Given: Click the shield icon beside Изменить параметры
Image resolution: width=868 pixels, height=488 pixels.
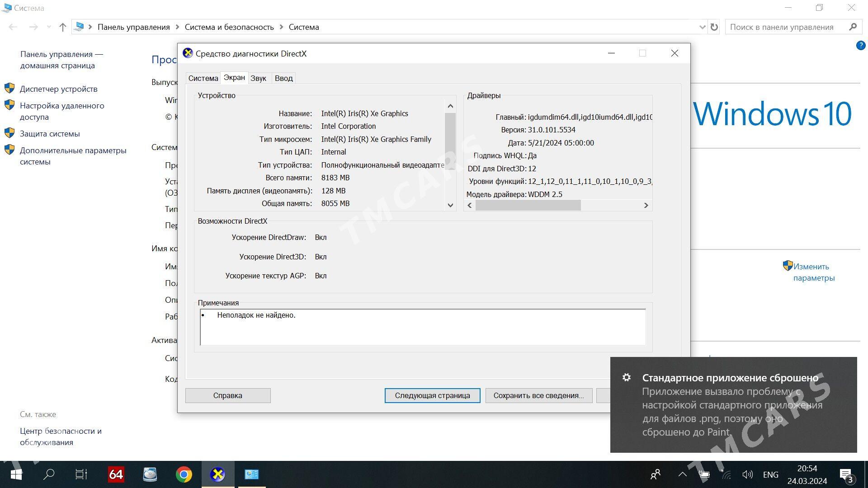Looking at the screenshot, I should [788, 266].
